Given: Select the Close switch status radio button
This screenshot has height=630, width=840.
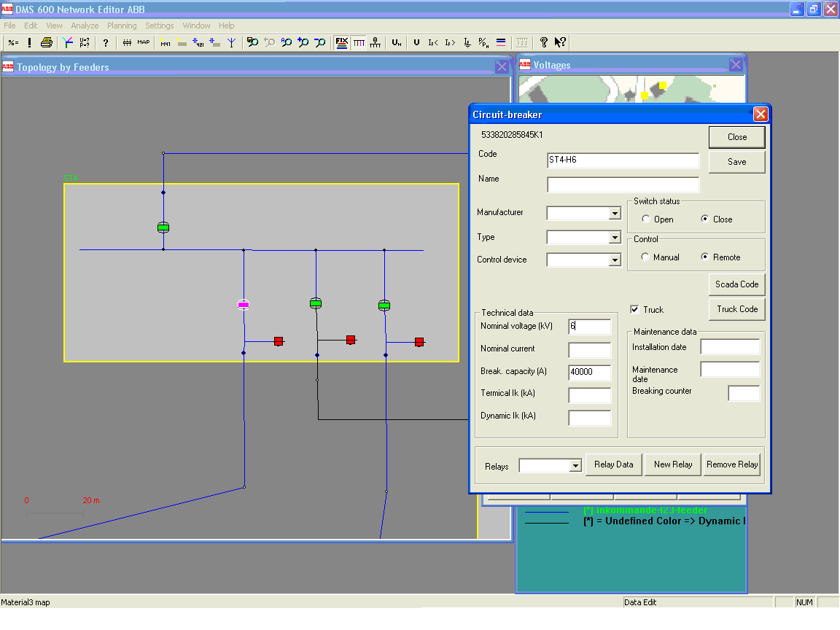Looking at the screenshot, I should click(x=705, y=219).
